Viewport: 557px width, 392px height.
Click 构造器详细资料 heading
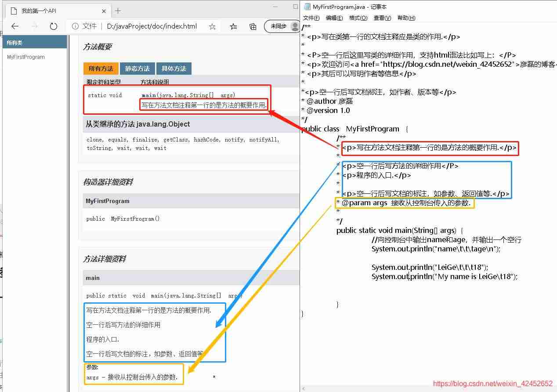[x=108, y=182]
